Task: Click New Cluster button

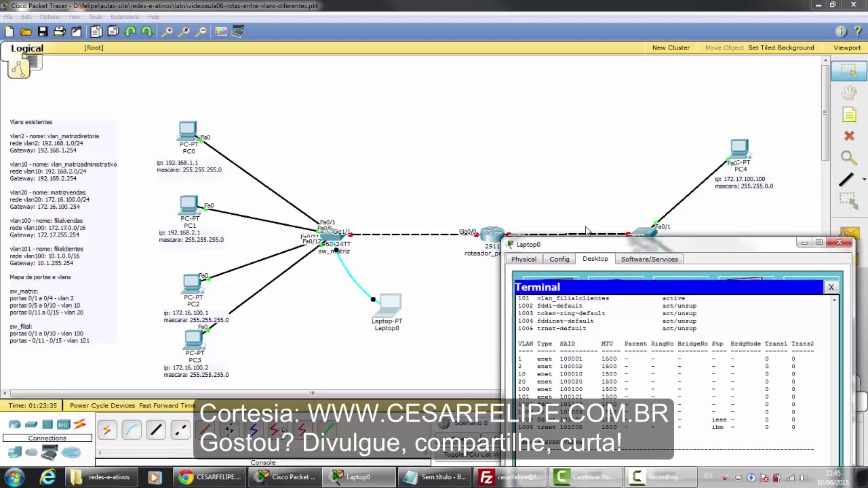Action: tap(671, 47)
